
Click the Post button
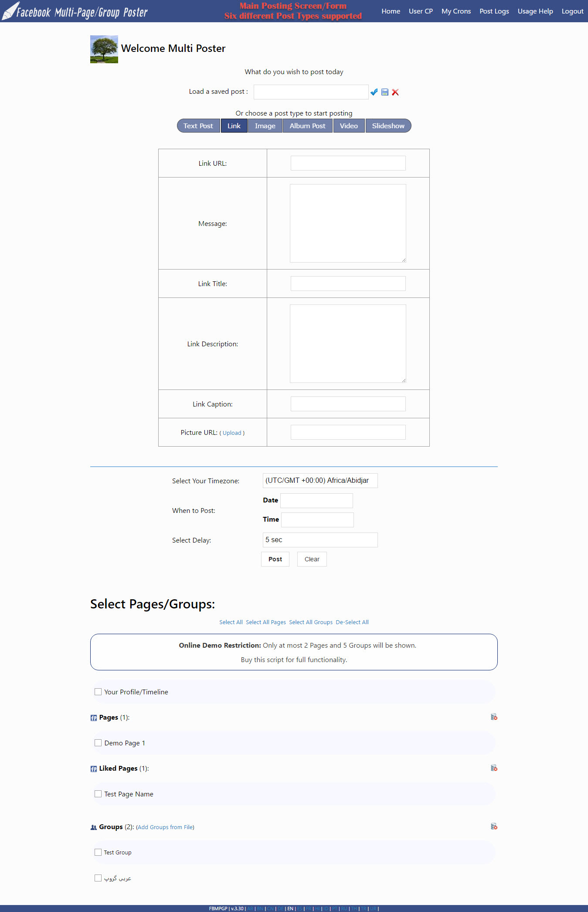(x=275, y=559)
